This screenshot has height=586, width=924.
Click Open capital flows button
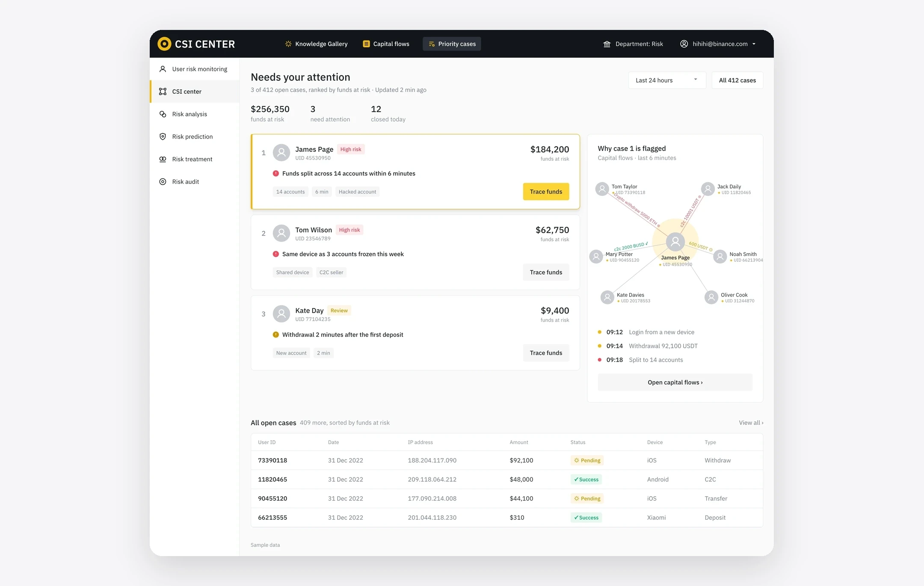pos(675,382)
